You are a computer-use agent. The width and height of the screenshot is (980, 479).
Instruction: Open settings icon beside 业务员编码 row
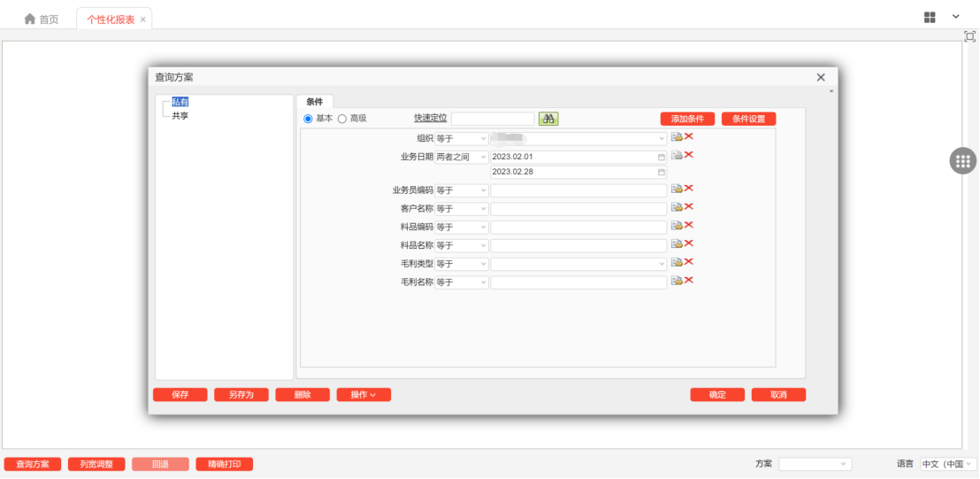(x=677, y=189)
